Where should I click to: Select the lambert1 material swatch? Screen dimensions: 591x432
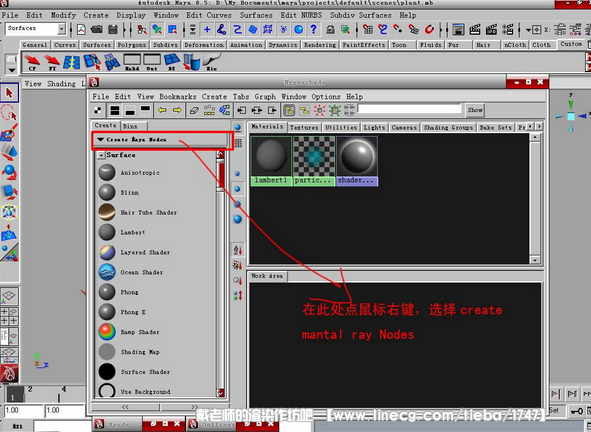pyautogui.click(x=271, y=161)
